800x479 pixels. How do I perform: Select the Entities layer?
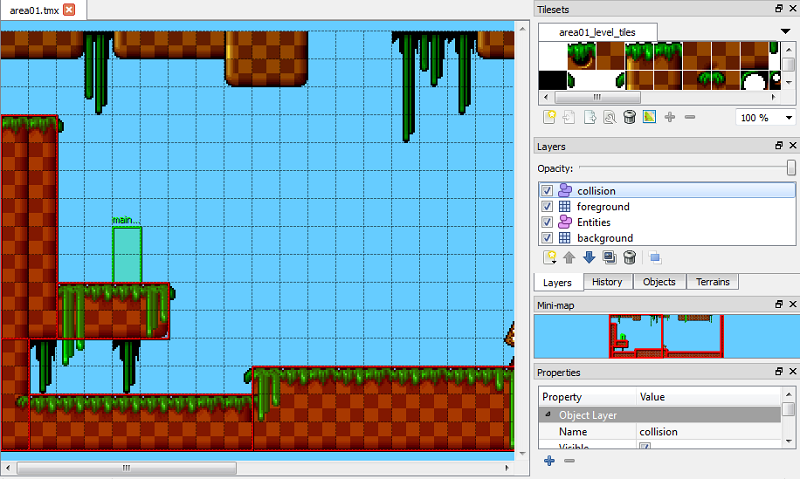593,223
